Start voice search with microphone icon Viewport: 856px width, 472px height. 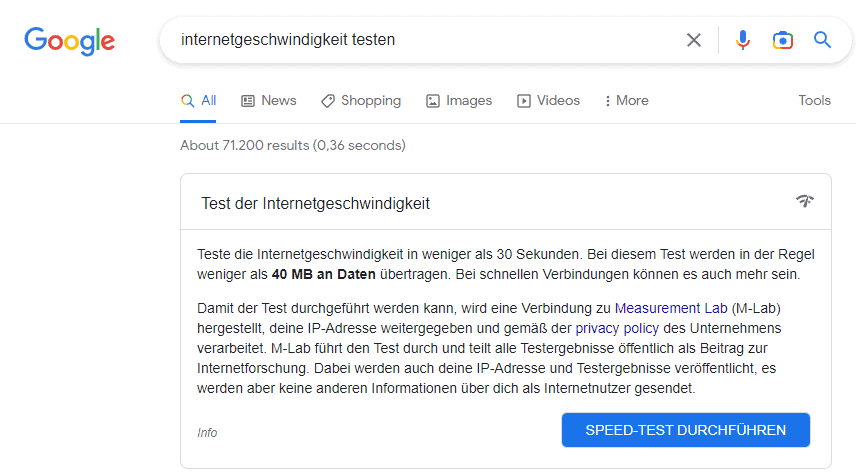click(x=742, y=40)
